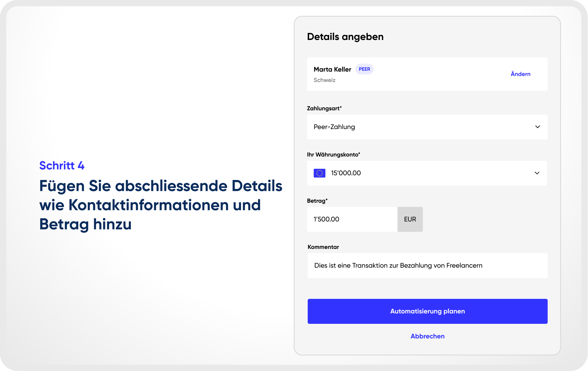This screenshot has height=371, width=588.
Task: Click the Kommentar text about Freelancern payment
Action: pos(398,265)
